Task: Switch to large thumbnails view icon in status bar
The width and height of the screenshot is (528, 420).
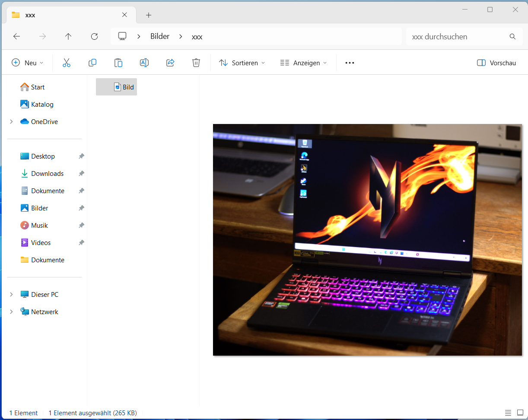Action: click(520, 413)
